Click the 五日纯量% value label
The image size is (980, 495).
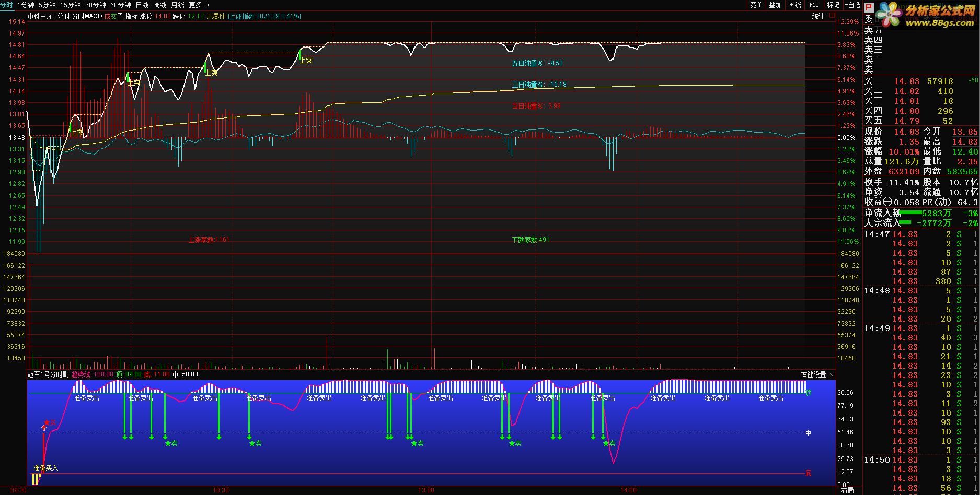click(x=537, y=63)
